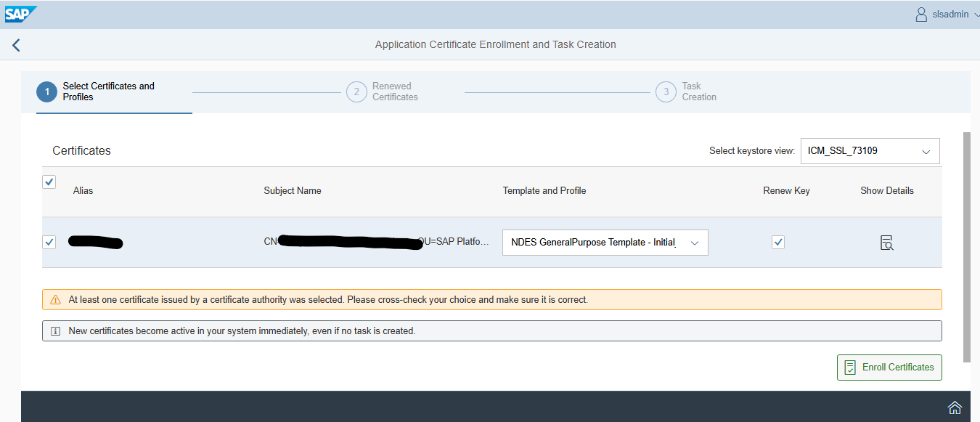Open certificate details magnifier icon
Image resolution: width=980 pixels, height=422 pixels.
tap(886, 243)
